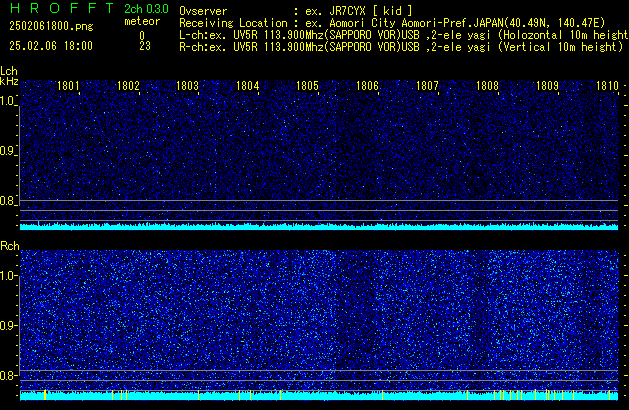
Task: Click time label '1802' on the time axis
Action: [128, 86]
